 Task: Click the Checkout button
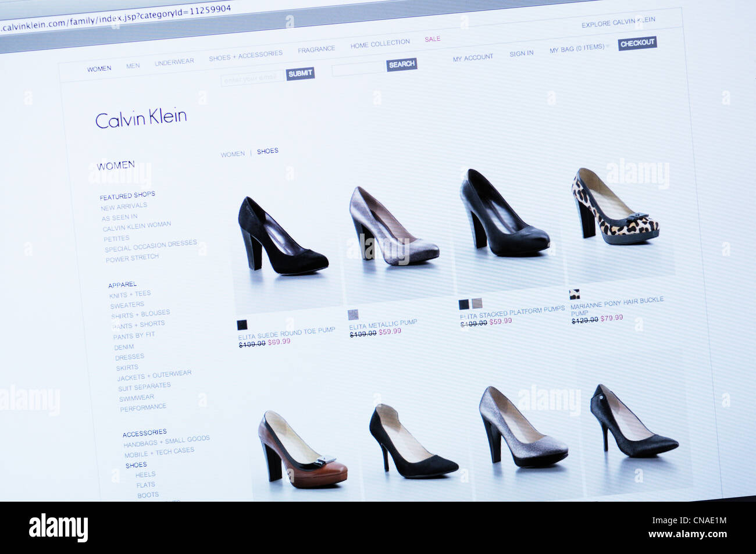coord(637,43)
